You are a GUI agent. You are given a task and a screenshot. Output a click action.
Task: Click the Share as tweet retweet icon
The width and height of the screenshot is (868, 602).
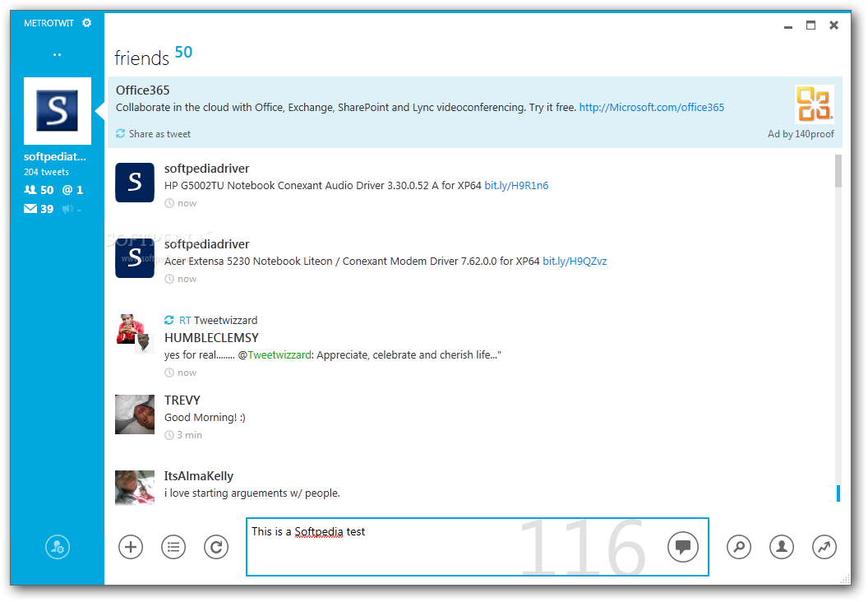120,133
